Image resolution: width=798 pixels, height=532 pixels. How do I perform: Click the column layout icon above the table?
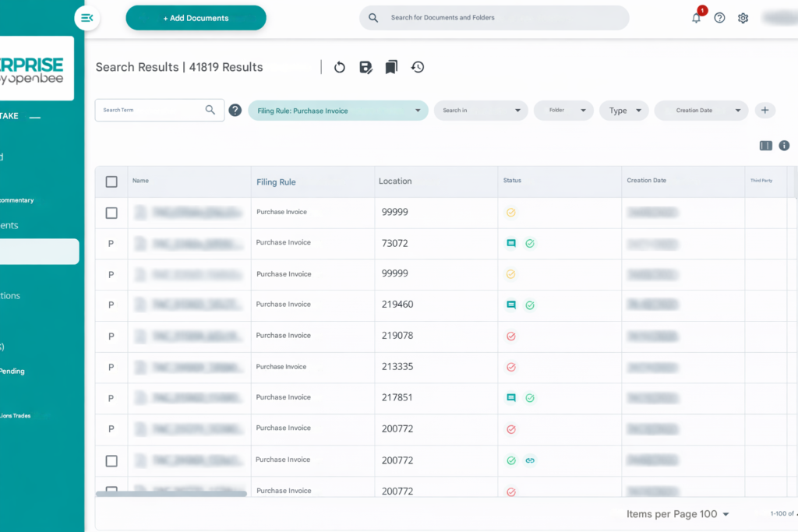766,146
